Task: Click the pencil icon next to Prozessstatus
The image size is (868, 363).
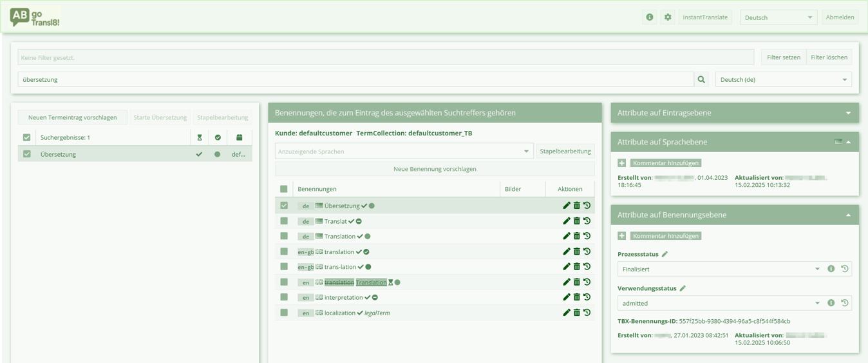Action: pos(665,254)
